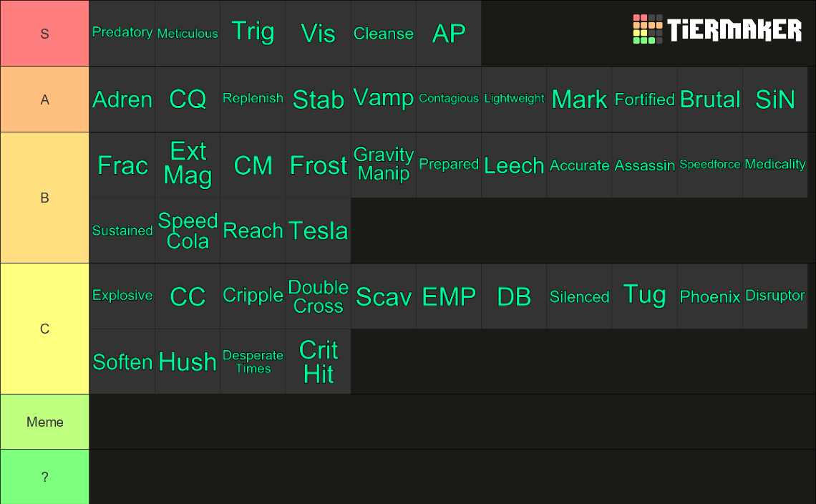This screenshot has width=816, height=504.
Task: Select the Phoenix tile in C tier
Action: pos(710,296)
